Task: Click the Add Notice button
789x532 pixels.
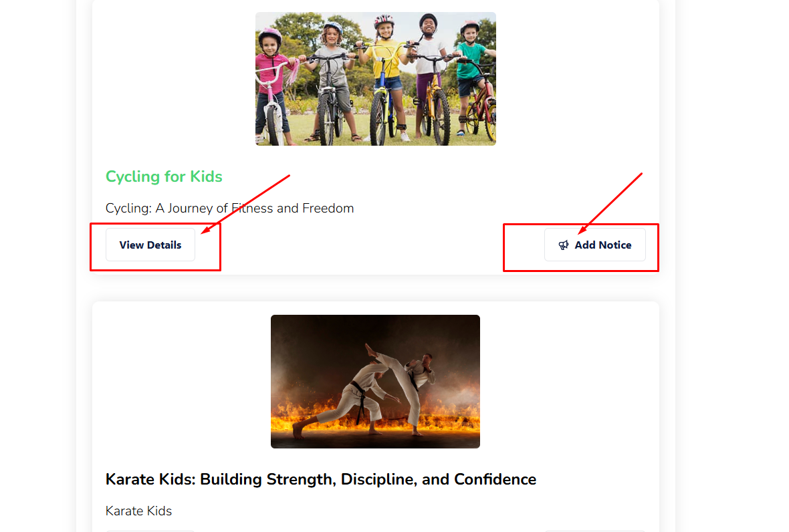Action: tap(595, 245)
